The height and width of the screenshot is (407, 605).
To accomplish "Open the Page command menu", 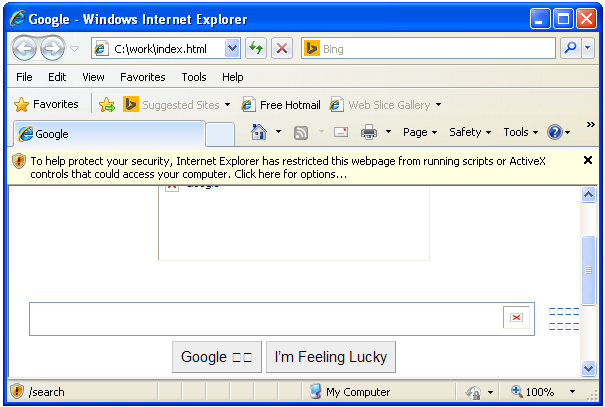I will (x=420, y=132).
